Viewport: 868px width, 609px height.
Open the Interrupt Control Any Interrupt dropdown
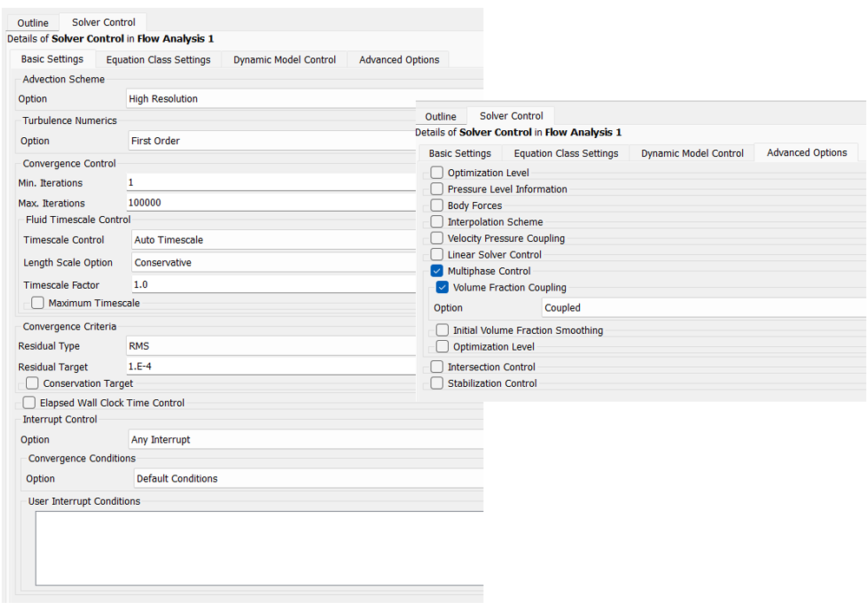click(304, 440)
